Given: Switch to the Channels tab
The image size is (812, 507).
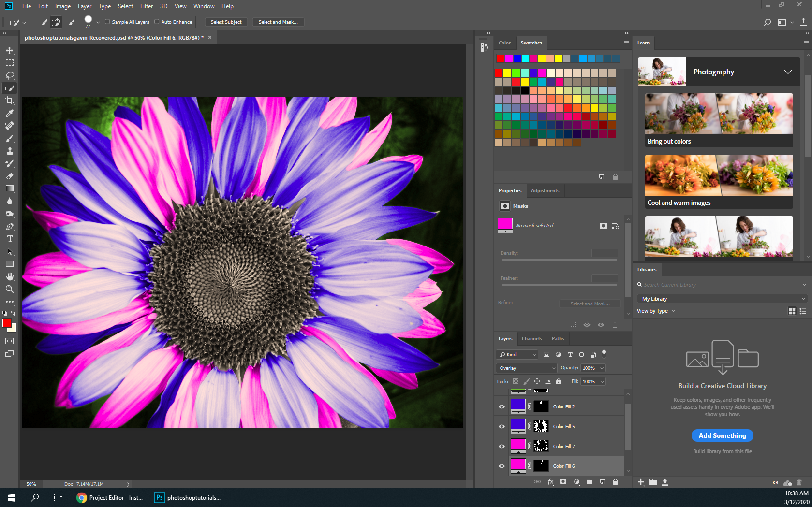Looking at the screenshot, I should [x=531, y=338].
